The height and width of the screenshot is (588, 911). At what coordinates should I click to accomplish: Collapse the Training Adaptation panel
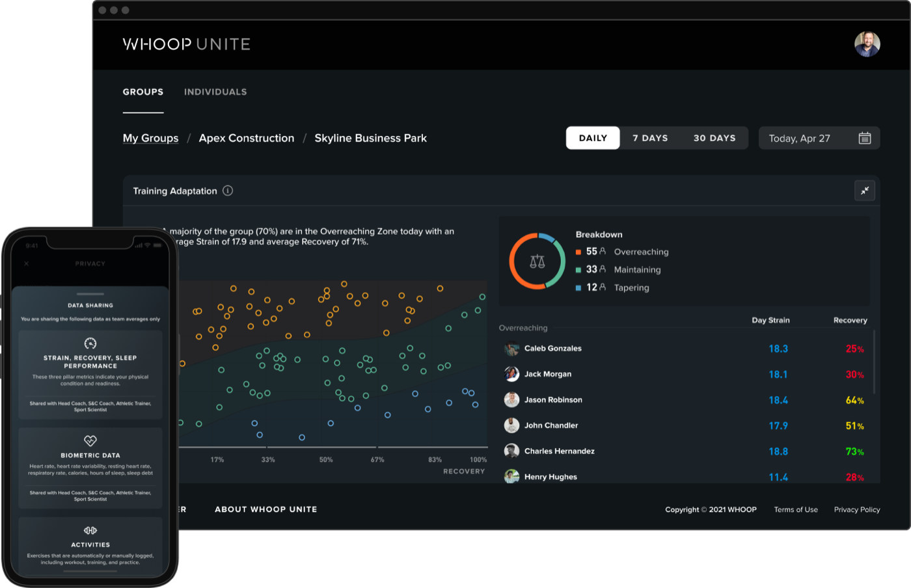864,191
